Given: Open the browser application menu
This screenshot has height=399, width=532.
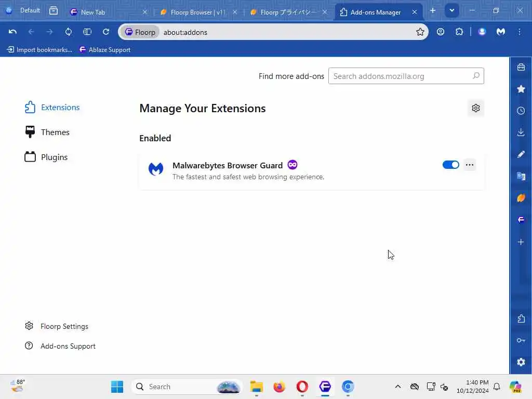Looking at the screenshot, I should tap(520, 32).
